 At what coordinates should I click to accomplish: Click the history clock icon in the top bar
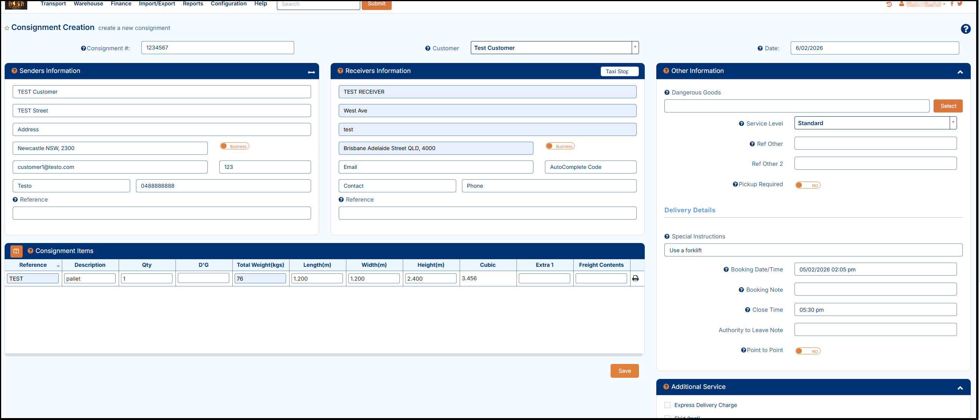(889, 4)
